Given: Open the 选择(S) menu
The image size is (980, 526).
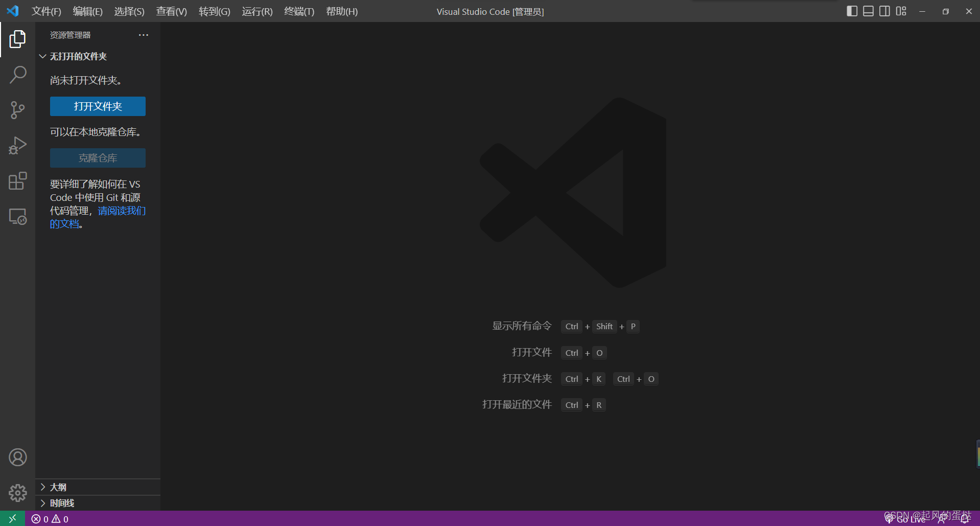Looking at the screenshot, I should coord(129,11).
